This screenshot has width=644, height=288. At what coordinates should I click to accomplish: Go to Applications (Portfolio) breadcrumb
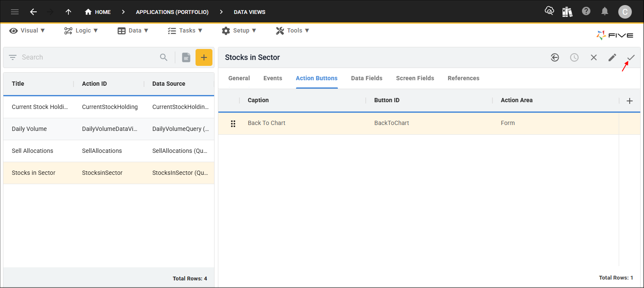coord(172,12)
